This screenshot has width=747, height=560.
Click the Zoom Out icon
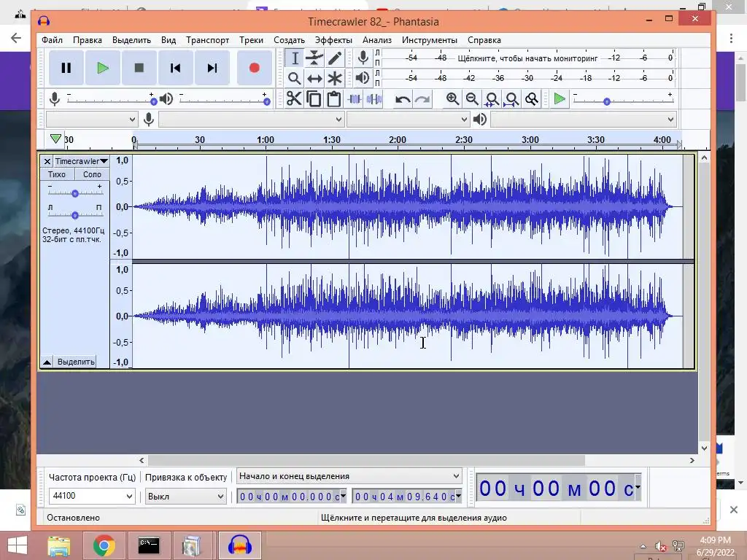click(472, 99)
